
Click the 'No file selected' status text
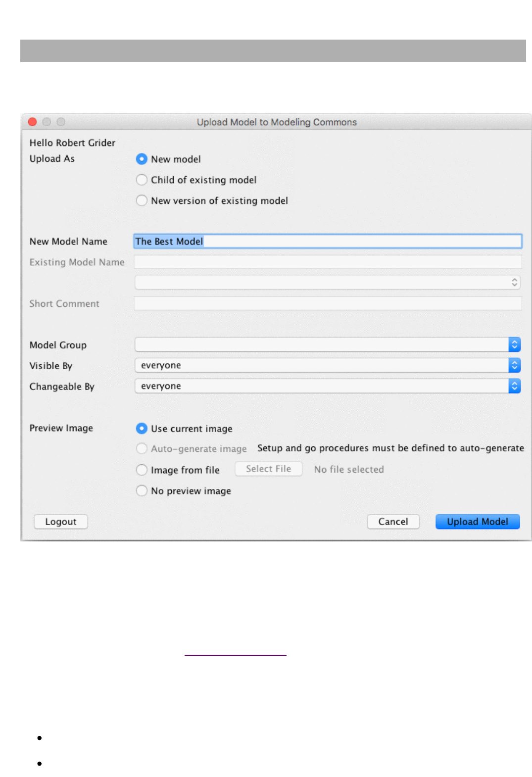coord(349,469)
